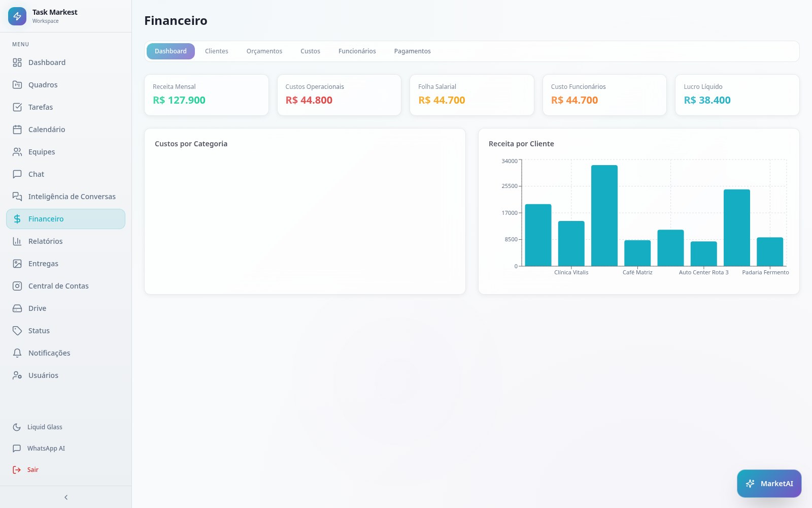Click the tallest bar in Receita por Cliente
The width and height of the screenshot is (812, 508).
click(604, 215)
